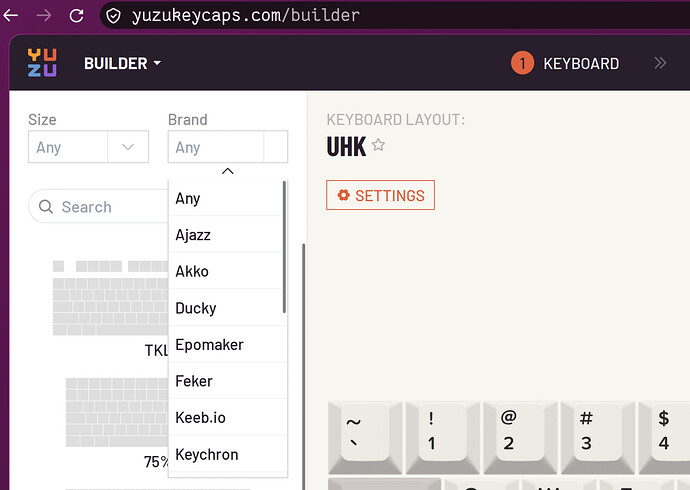Open the BUILDER dropdown menu

122,63
